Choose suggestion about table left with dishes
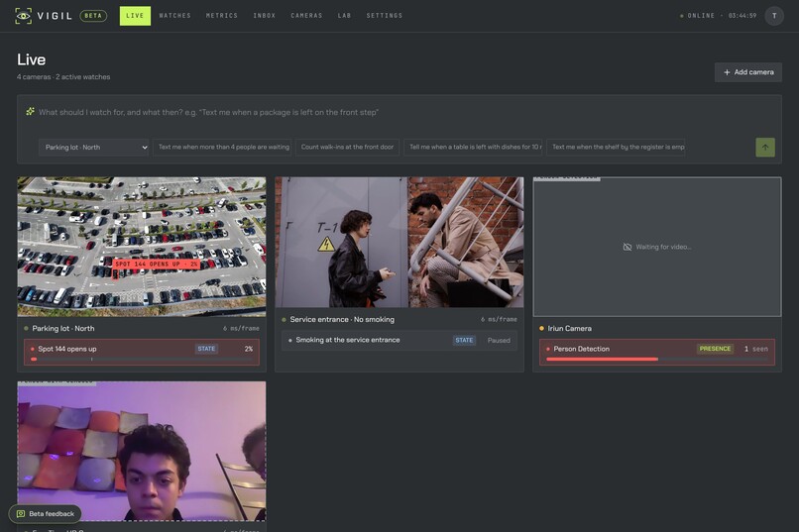 point(473,148)
